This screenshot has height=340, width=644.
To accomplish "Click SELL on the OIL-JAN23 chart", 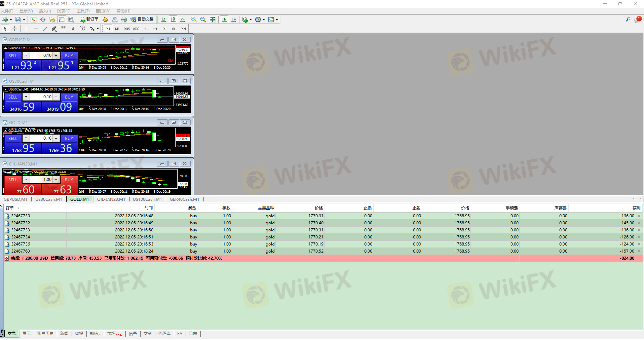I will click(13, 180).
